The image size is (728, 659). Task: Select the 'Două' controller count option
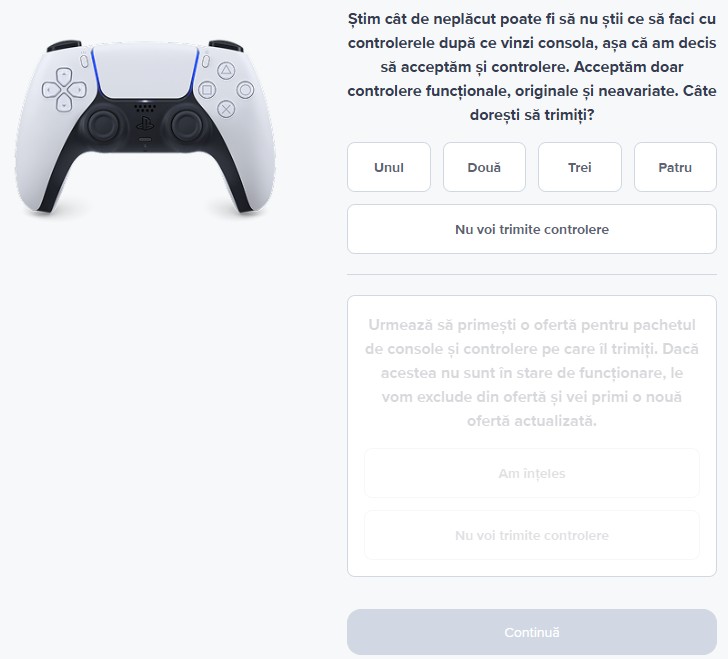[x=484, y=167]
